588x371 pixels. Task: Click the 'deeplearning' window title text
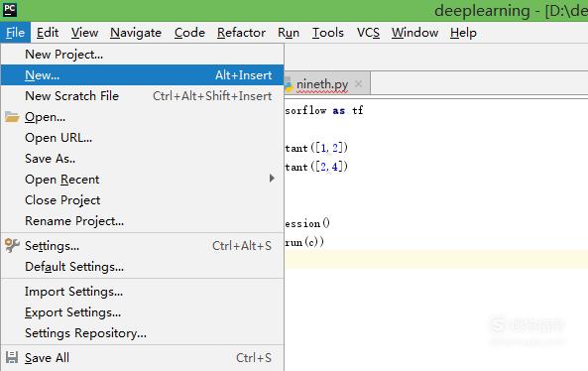482,11
